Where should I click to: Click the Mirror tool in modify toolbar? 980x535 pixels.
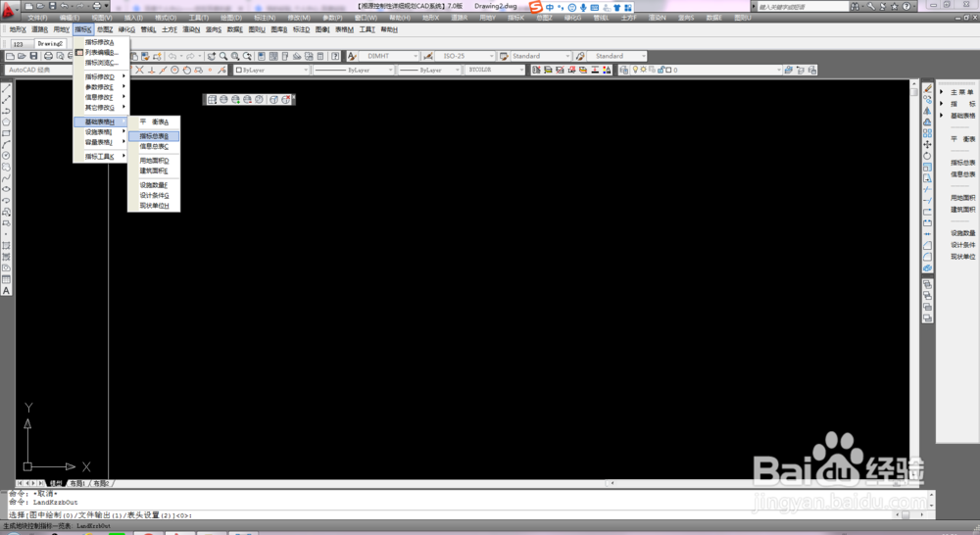tap(927, 111)
